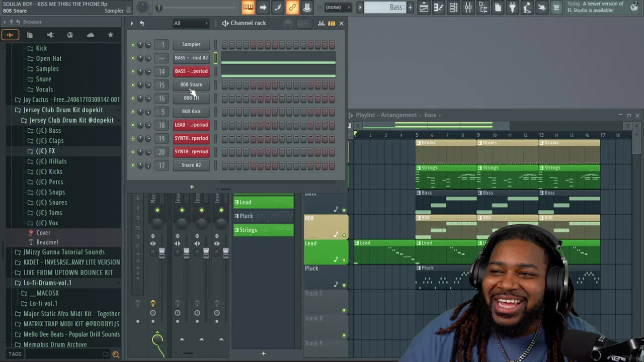
Task: Open the LEAD channel button numbered 18
Action: click(x=191, y=125)
